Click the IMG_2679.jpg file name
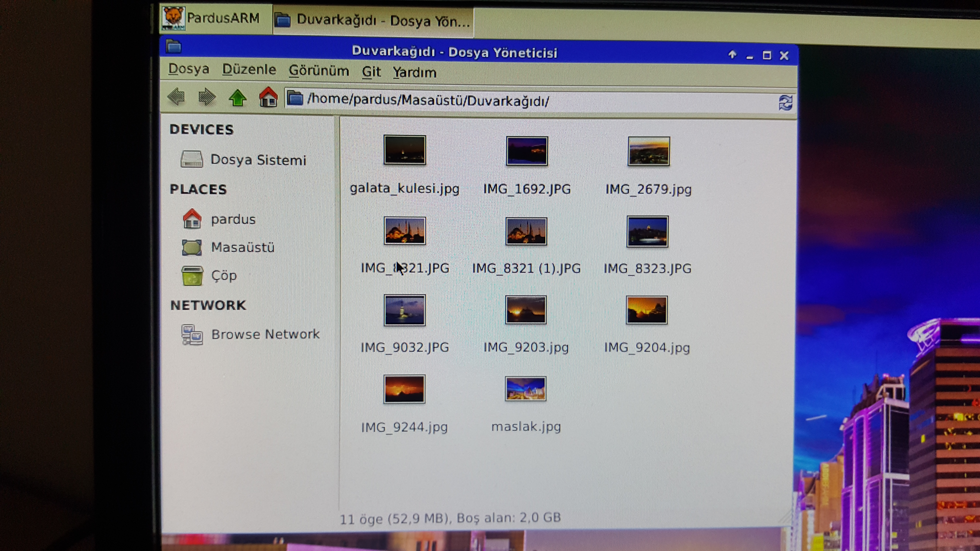 coord(649,189)
